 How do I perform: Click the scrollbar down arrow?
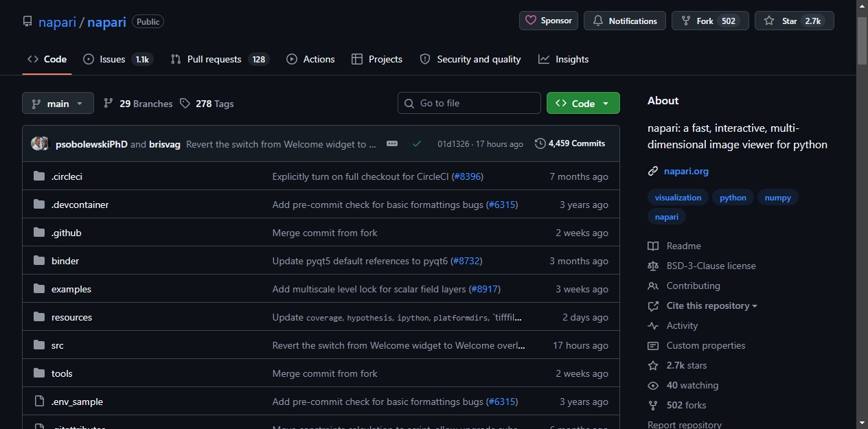863,423
